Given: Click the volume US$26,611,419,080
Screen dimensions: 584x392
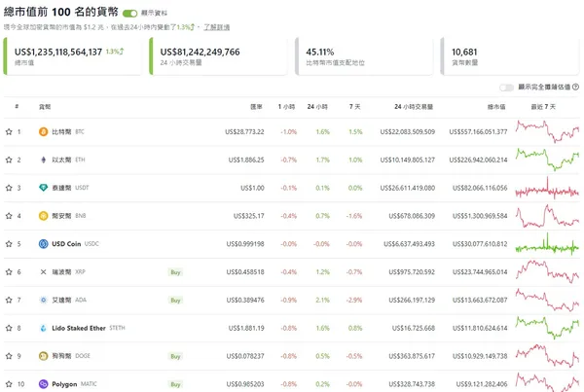Looking at the screenshot, I should pos(408,188).
